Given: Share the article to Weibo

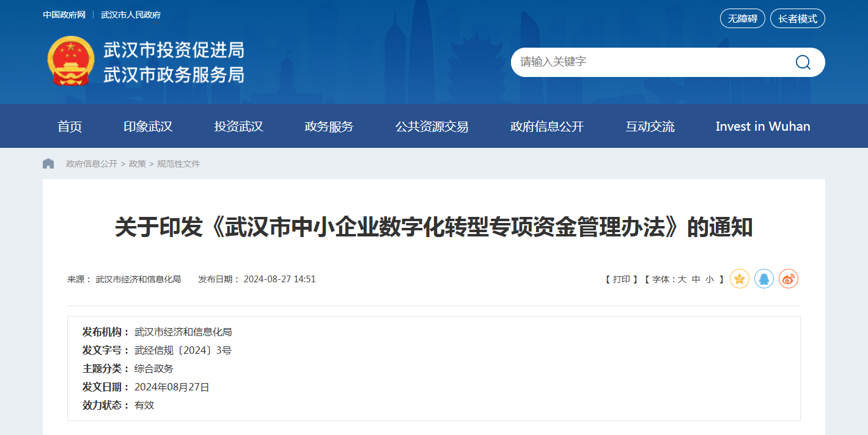Looking at the screenshot, I should click(x=789, y=279).
